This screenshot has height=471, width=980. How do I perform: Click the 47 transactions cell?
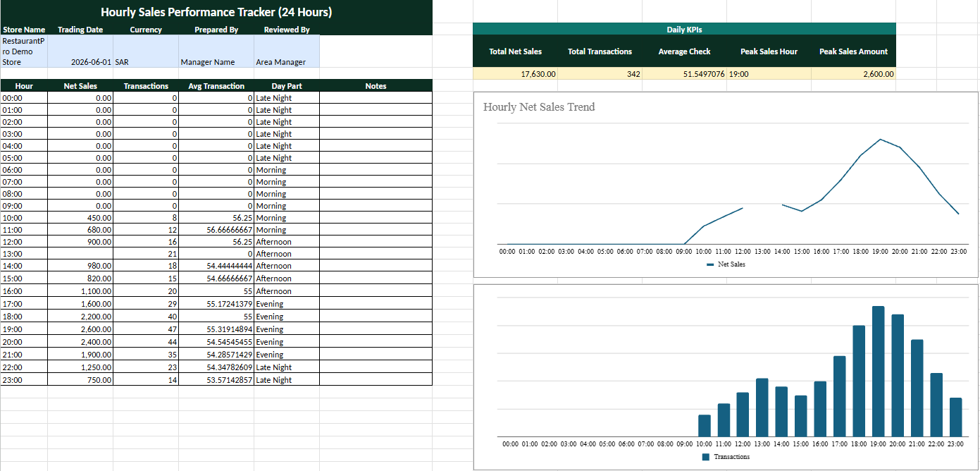point(146,329)
